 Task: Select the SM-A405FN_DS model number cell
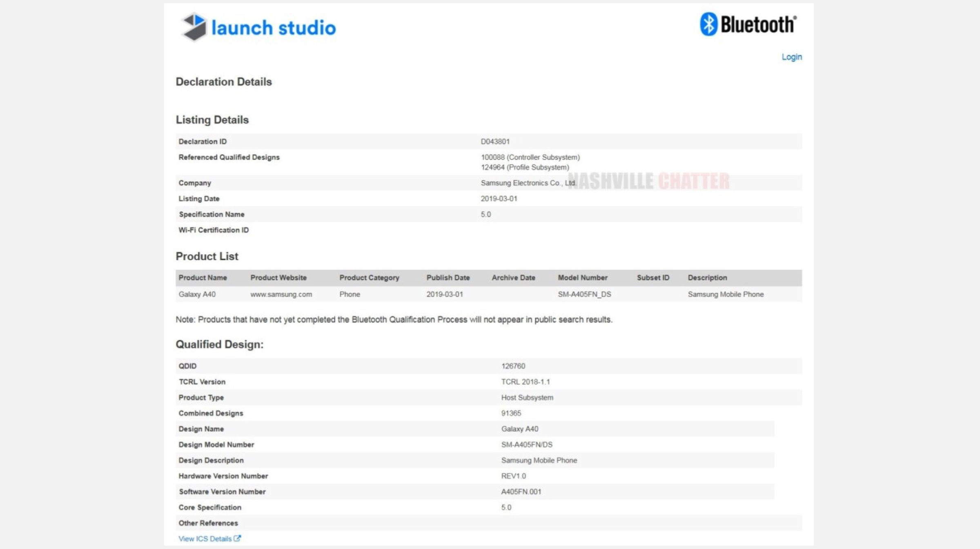pos(584,294)
